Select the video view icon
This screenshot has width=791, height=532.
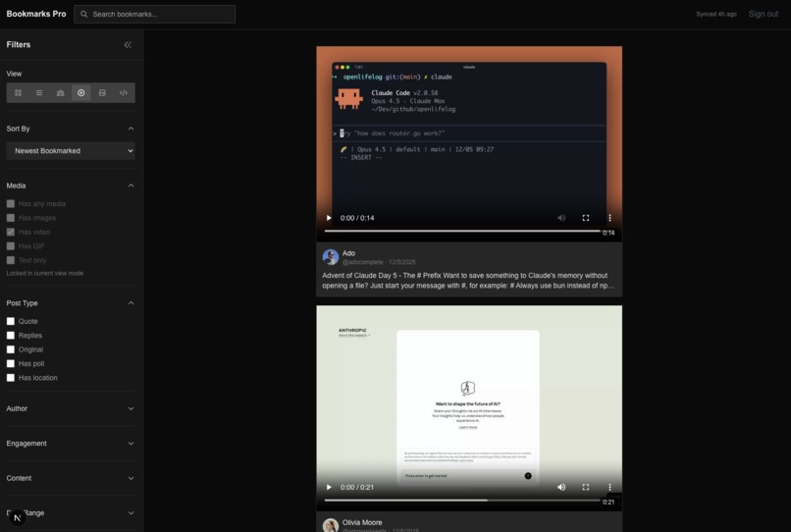pos(81,93)
